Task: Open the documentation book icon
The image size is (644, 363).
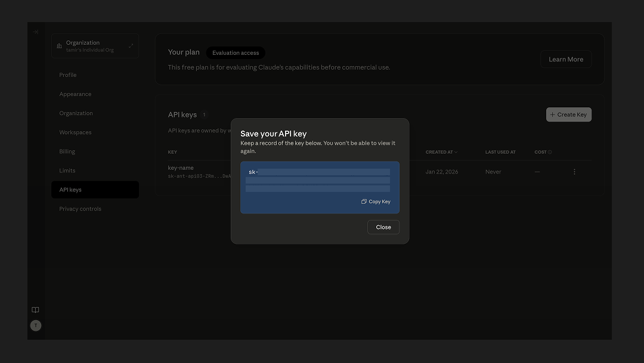Action: point(35,310)
